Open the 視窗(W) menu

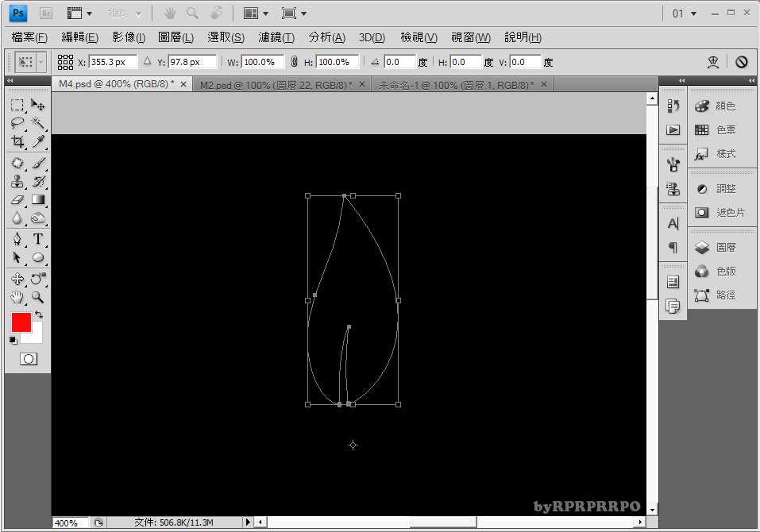pyautogui.click(x=471, y=37)
